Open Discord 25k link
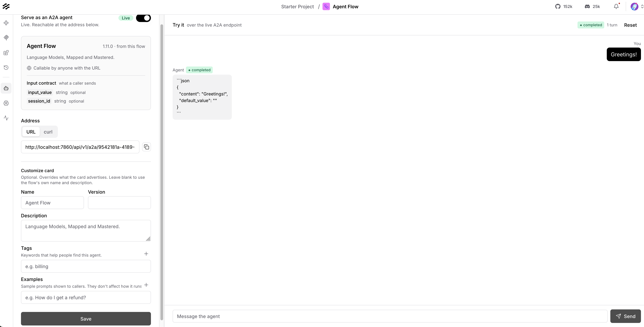Viewport: 644px width, 327px height. tap(593, 6)
